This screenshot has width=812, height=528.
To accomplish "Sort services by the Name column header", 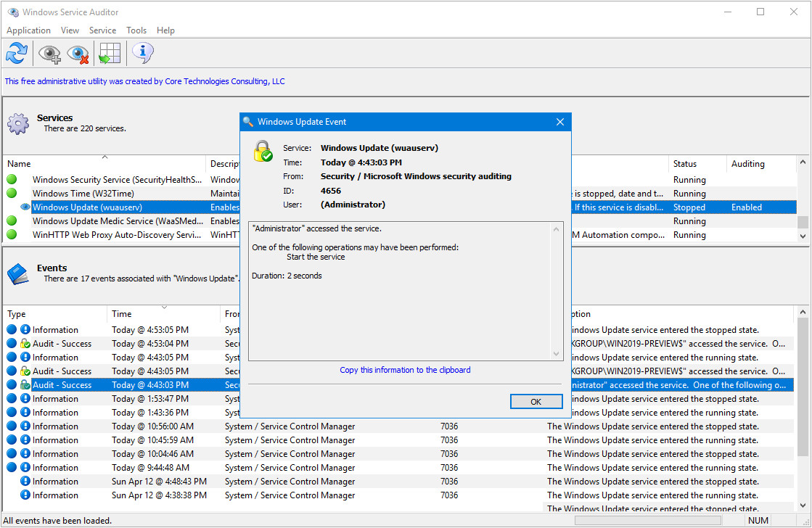I will pos(104,164).
